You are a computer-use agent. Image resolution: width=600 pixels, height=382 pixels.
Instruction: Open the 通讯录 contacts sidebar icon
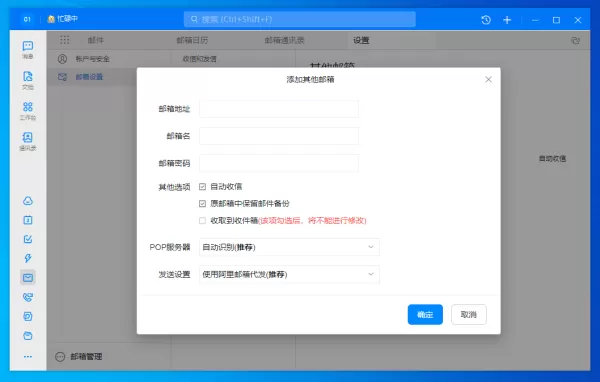28,141
